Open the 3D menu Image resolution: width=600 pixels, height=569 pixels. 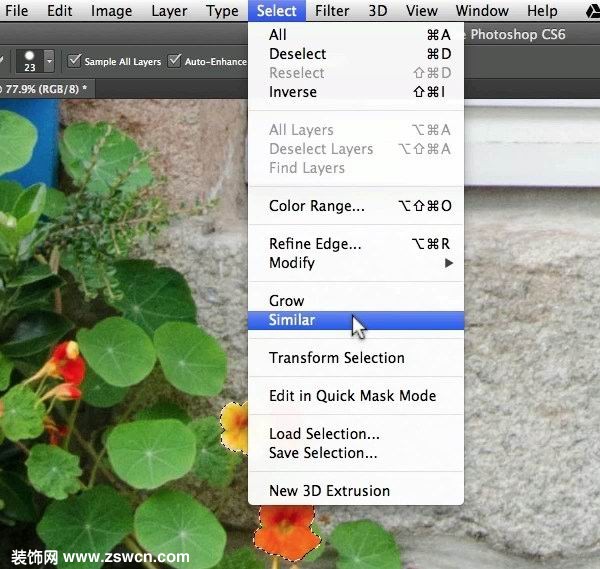click(x=378, y=11)
